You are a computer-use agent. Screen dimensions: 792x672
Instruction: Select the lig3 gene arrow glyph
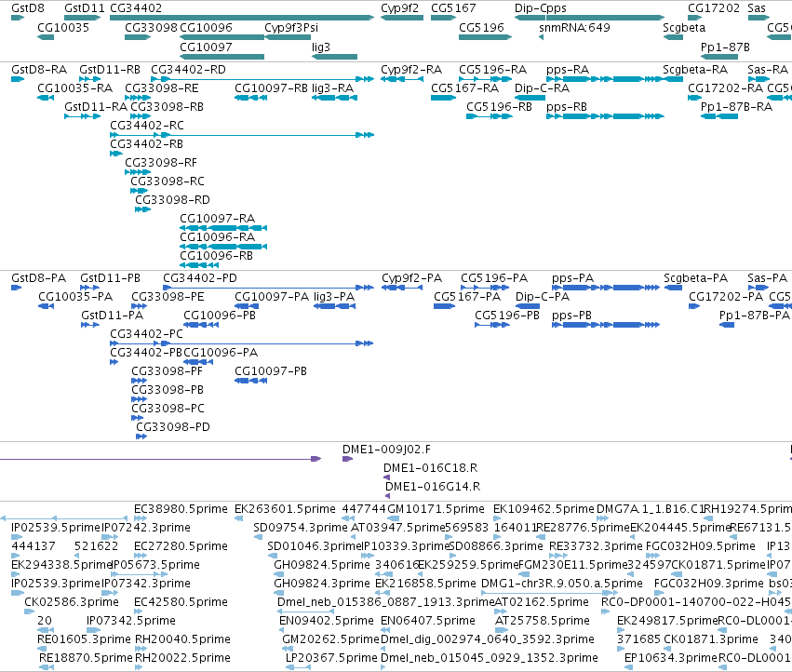pyautogui.click(x=334, y=57)
